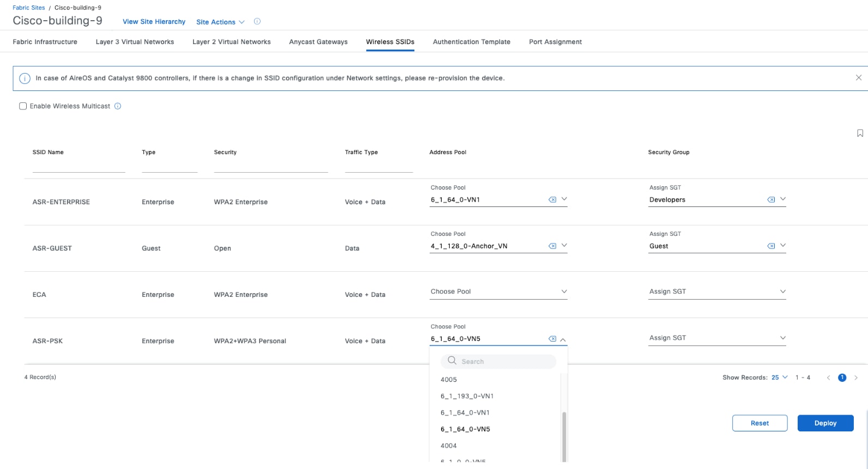Go to next records page arrow
Viewport: 868px width, 469px height.
[856, 377]
